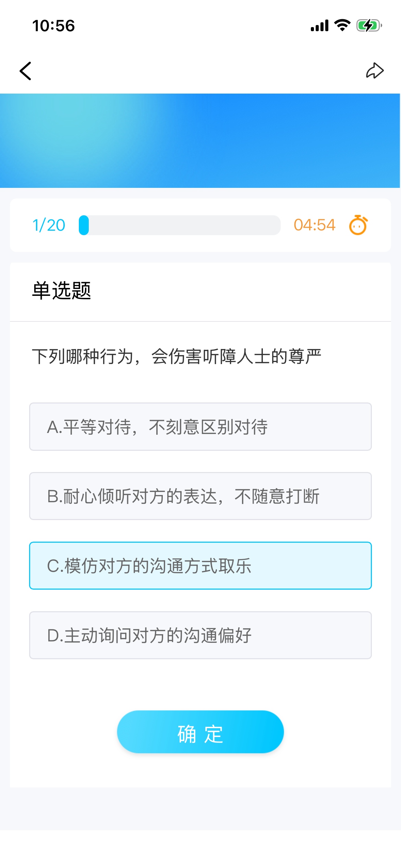Image resolution: width=401 pixels, height=868 pixels.
Task: Tap the 单选题 section heading
Action: click(61, 291)
